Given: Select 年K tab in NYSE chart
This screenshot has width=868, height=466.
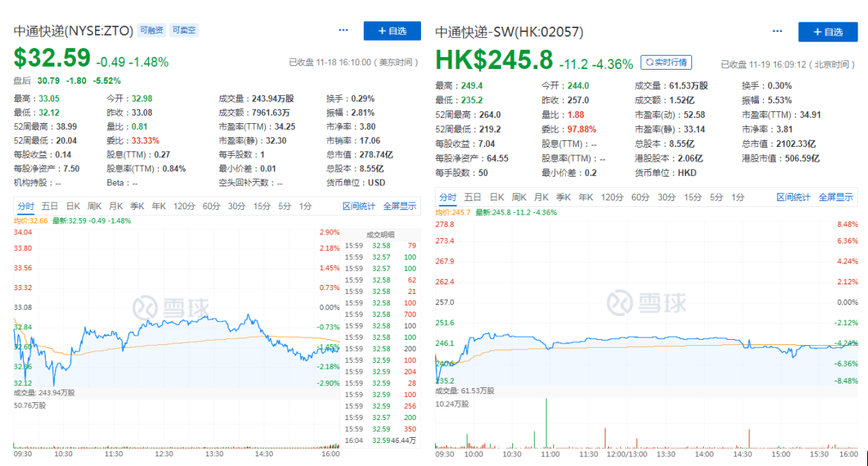Looking at the screenshot, I should [x=159, y=206].
